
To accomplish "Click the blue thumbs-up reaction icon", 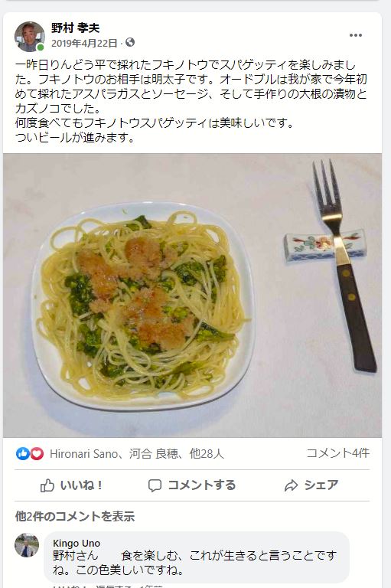I will coord(22,454).
